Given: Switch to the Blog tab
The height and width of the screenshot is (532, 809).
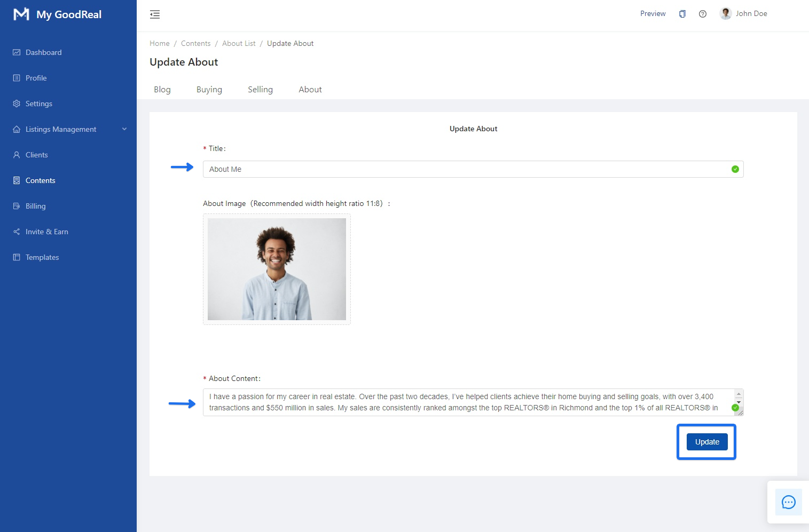Looking at the screenshot, I should (x=162, y=90).
